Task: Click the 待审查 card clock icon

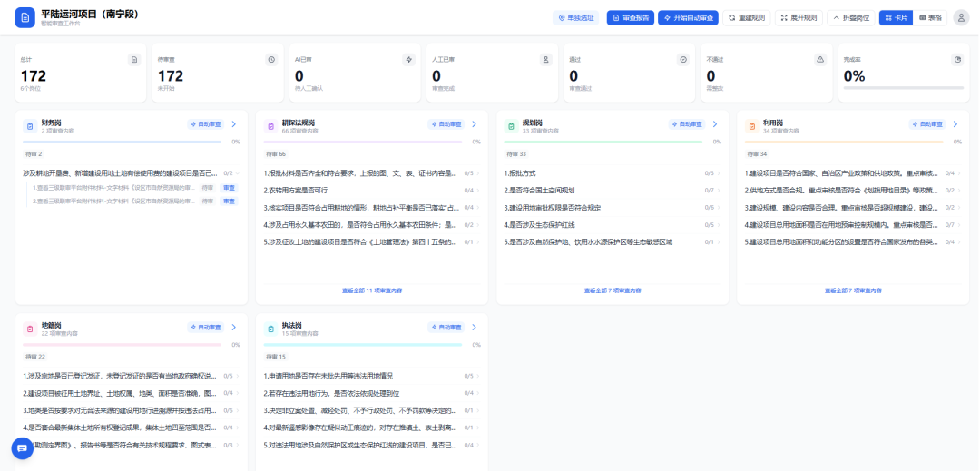Action: click(271, 59)
